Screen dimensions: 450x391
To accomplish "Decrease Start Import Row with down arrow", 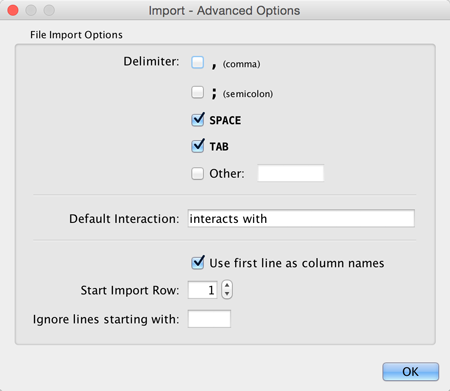I will (x=227, y=294).
